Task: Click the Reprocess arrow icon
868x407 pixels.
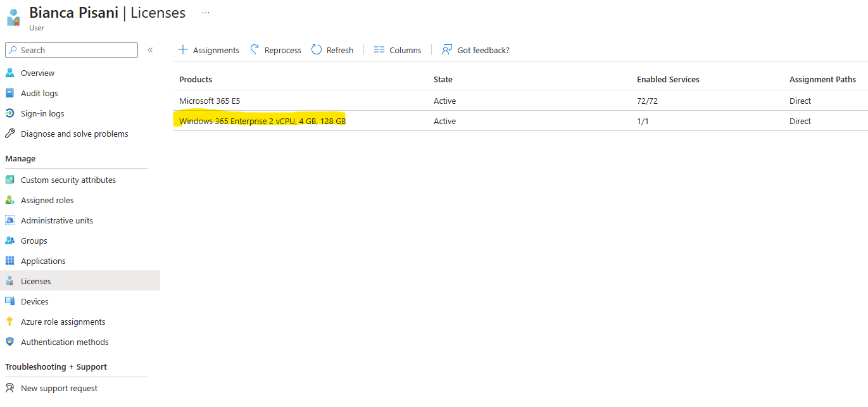Action: pyautogui.click(x=255, y=49)
